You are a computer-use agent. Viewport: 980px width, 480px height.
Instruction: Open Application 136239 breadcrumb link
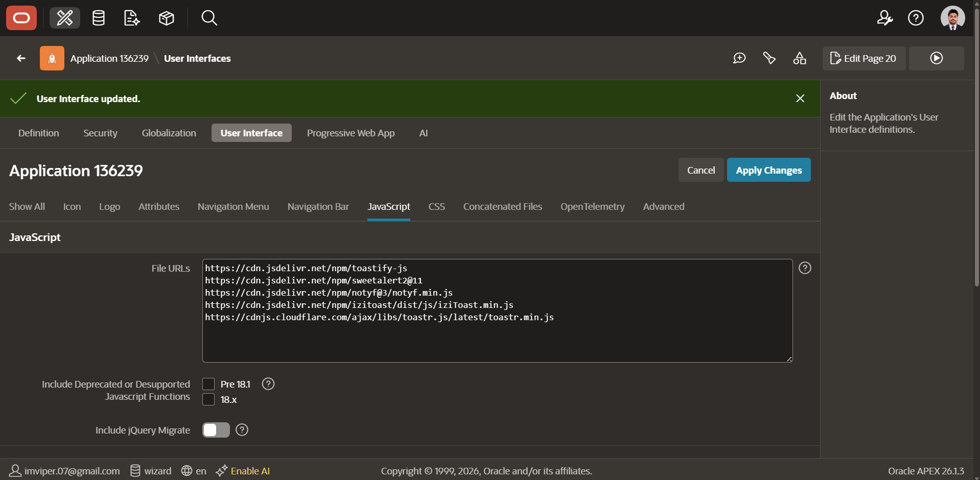tap(109, 58)
